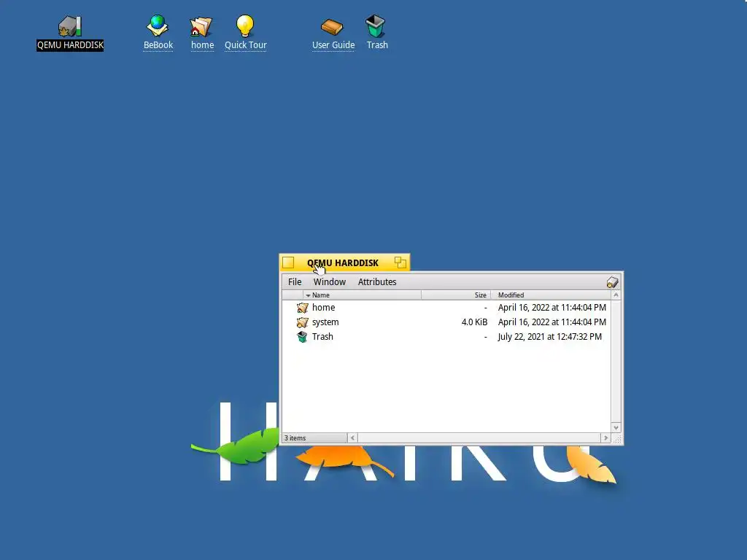Click the vertical scrollbar down arrow
Viewport: 747px width, 560px height.
(616, 427)
